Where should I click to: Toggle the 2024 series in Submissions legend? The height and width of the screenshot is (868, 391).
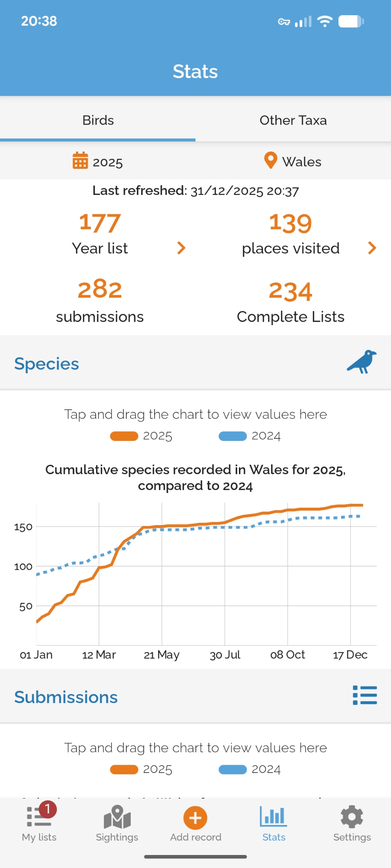tap(250, 769)
